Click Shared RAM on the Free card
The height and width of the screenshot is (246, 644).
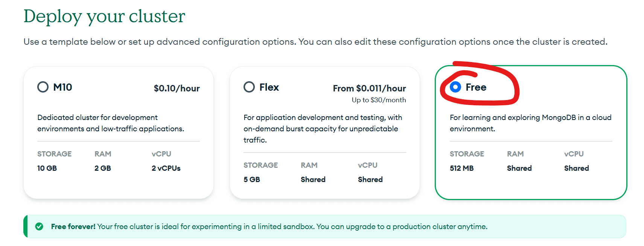click(519, 168)
